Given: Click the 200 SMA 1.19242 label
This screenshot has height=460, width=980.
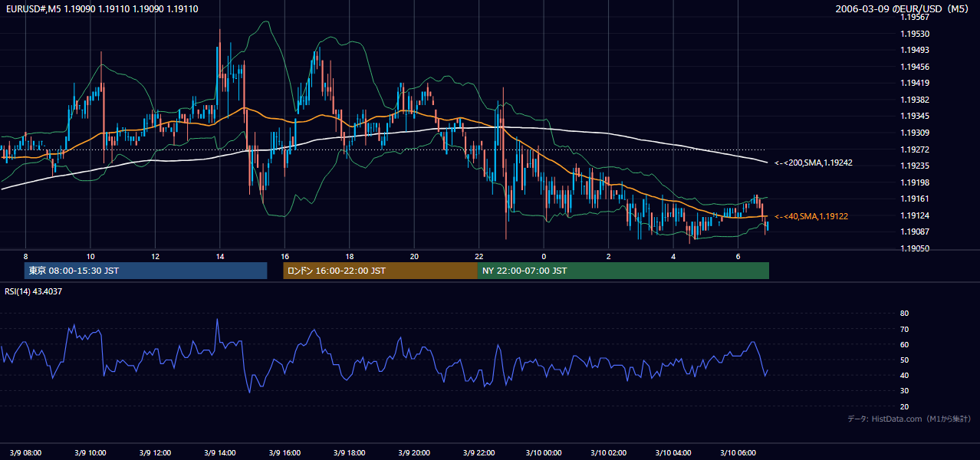Looking at the screenshot, I should click(814, 163).
